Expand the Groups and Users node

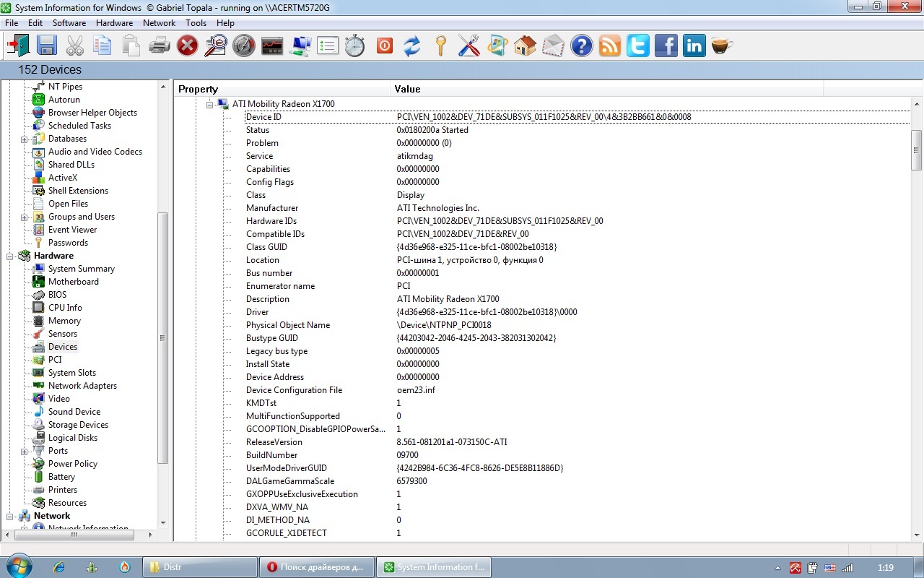pos(25,217)
